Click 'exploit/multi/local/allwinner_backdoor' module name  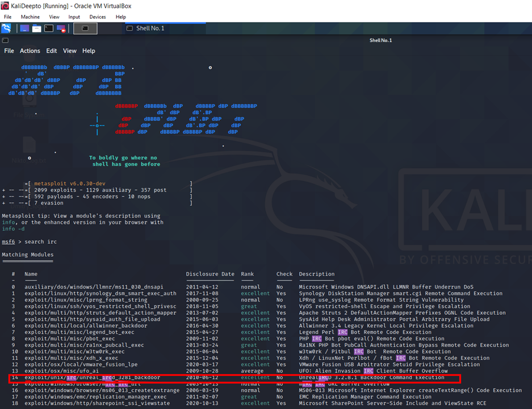click(86, 325)
